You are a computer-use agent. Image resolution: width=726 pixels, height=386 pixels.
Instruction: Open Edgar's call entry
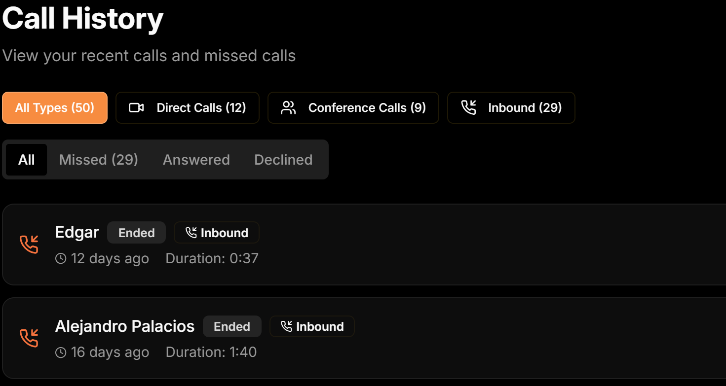coord(364,244)
